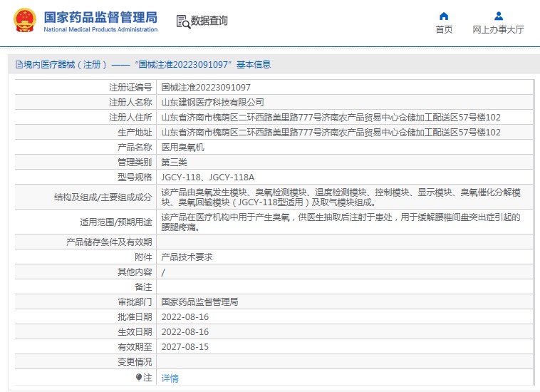The width and height of the screenshot is (540, 392).
Task: Click the 适用范围 intended use description
Action: [x=341, y=222]
